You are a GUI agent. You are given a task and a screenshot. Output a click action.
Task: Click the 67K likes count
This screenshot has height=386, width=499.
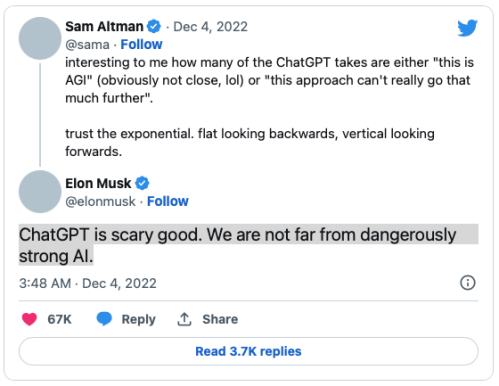pyautogui.click(x=59, y=319)
